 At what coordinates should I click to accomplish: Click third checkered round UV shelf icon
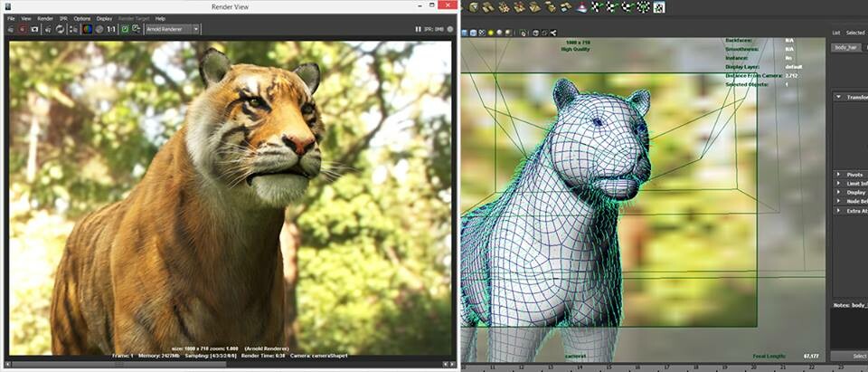[x=627, y=6]
